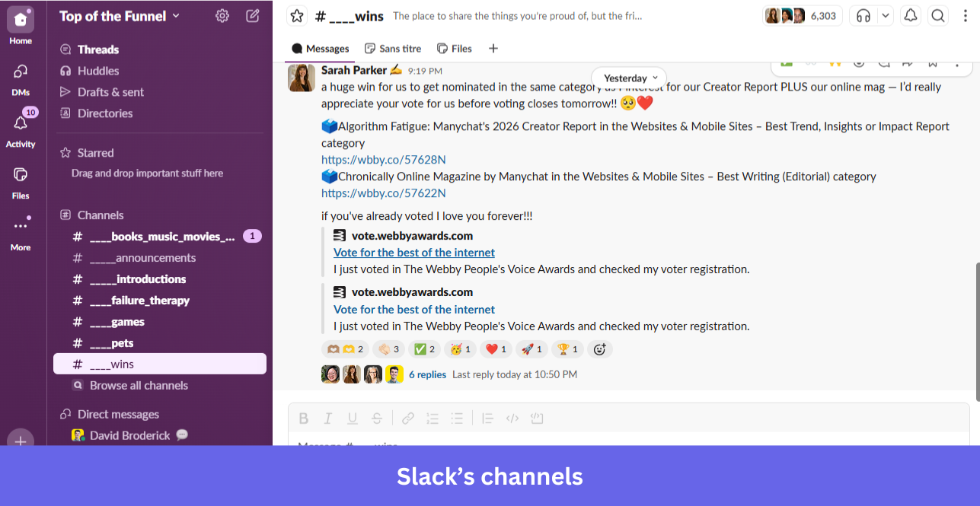Insert inline code with the </> icon
This screenshot has width=980, height=506.
pyautogui.click(x=512, y=418)
